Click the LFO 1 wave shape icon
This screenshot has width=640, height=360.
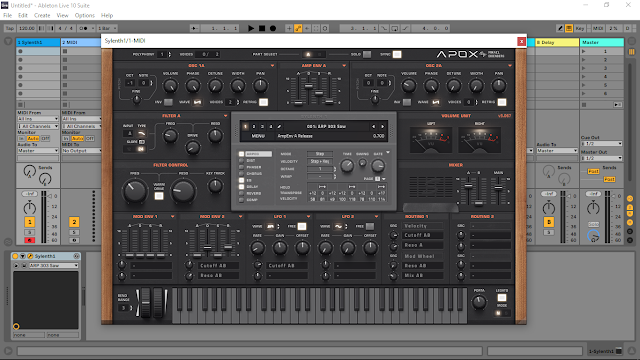click(x=271, y=226)
